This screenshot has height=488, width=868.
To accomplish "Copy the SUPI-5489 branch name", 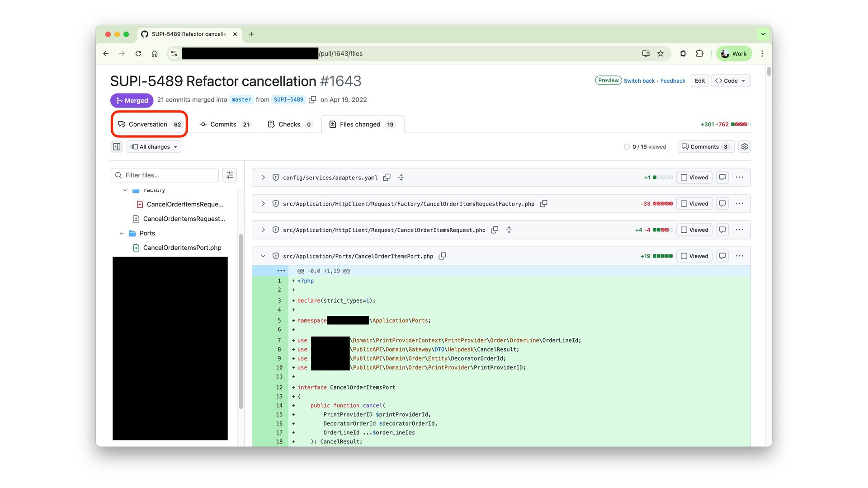I will point(312,100).
